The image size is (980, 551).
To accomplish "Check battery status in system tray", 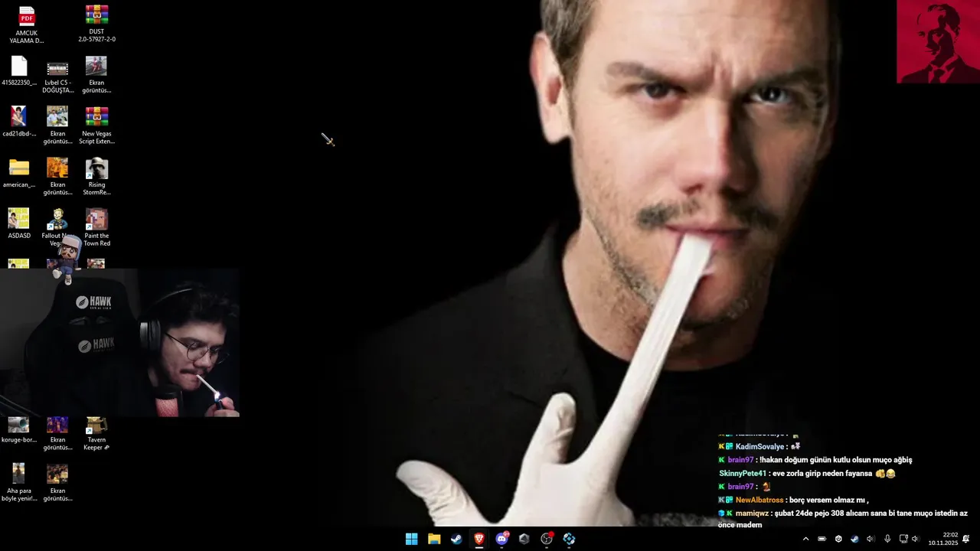I will 822,539.
